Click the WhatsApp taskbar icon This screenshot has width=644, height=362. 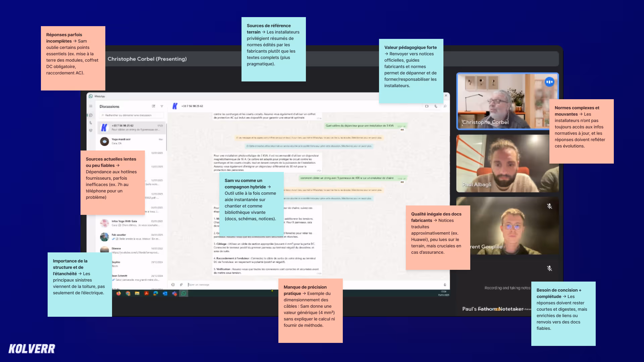(184, 294)
